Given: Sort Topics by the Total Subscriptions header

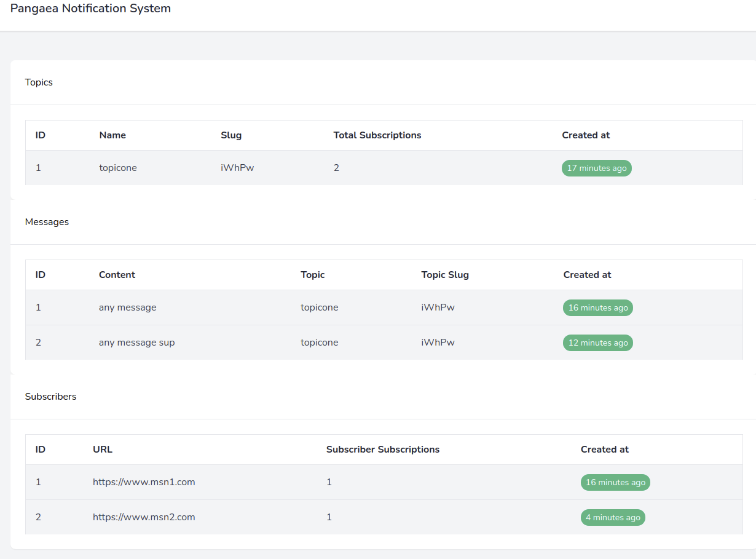Looking at the screenshot, I should [377, 135].
